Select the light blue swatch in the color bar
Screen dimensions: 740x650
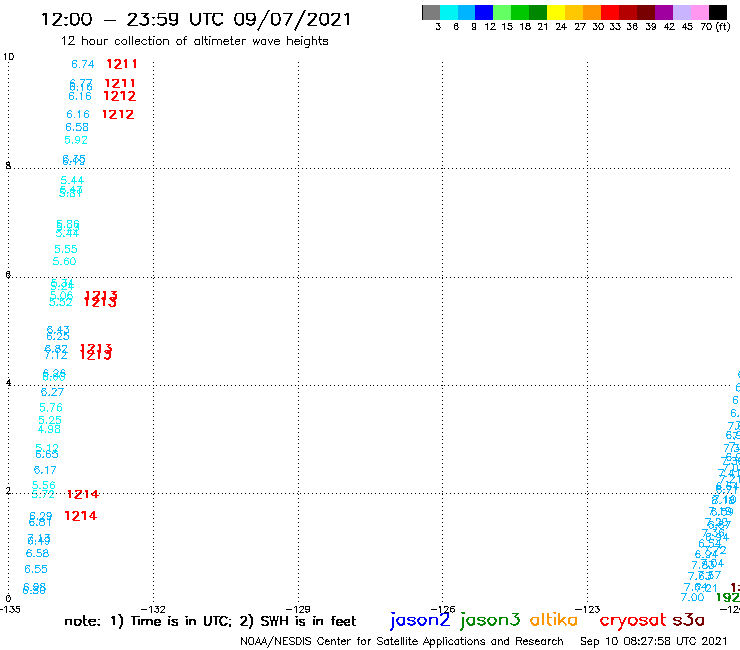tap(466, 12)
